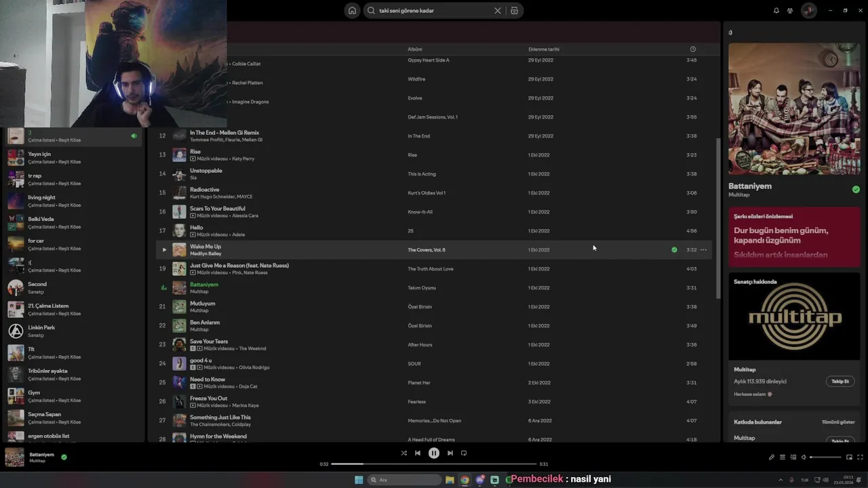
Task: Click Windows taskbar search box 'Ara'
Action: coord(404,480)
